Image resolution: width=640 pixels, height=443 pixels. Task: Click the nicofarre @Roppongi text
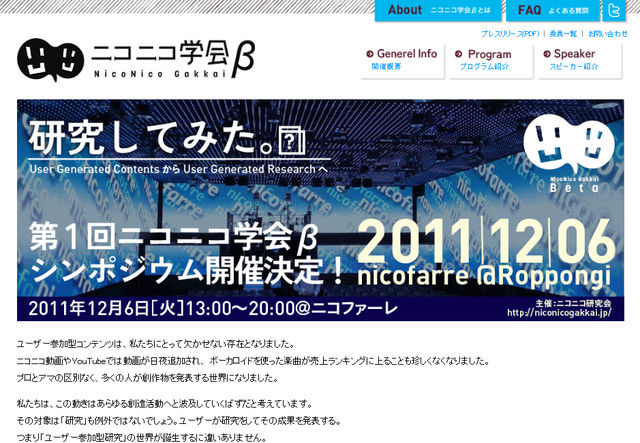tap(484, 277)
